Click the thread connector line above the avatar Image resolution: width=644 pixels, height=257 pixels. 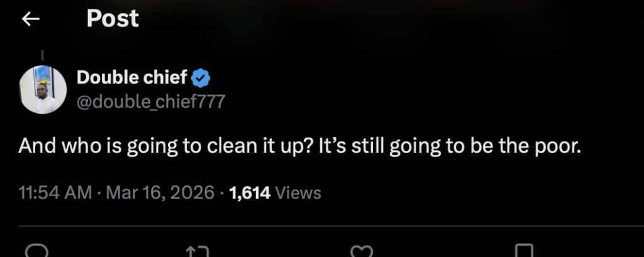[x=42, y=56]
